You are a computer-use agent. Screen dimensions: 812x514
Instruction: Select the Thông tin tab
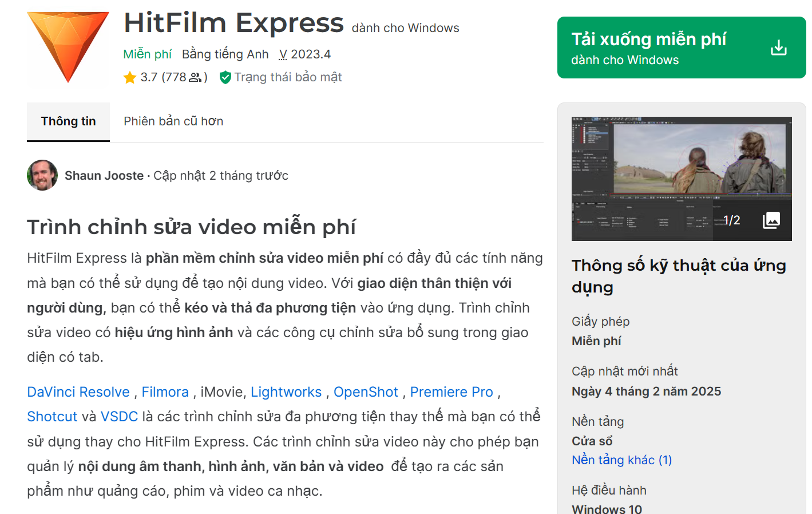click(68, 121)
